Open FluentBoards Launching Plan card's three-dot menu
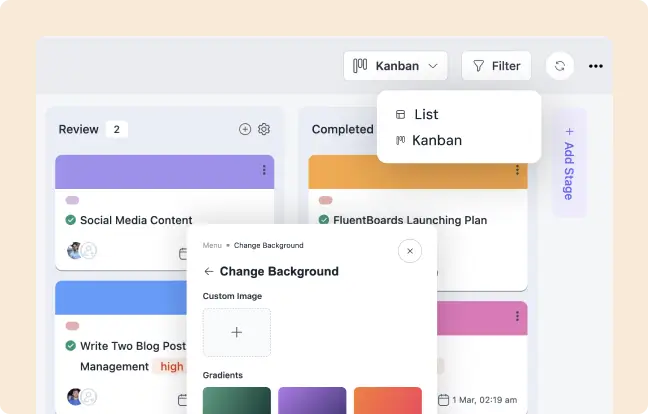This screenshot has width=648, height=414. [x=517, y=170]
